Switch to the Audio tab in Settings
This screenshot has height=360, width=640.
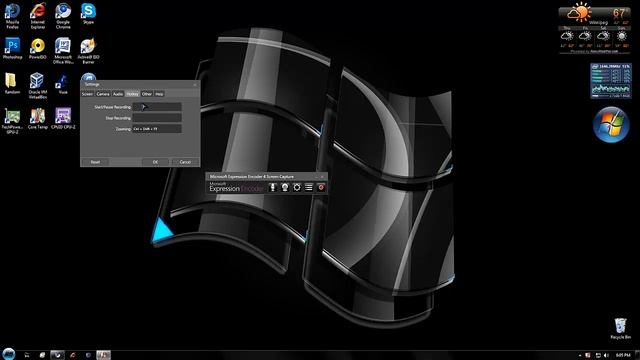tap(118, 94)
